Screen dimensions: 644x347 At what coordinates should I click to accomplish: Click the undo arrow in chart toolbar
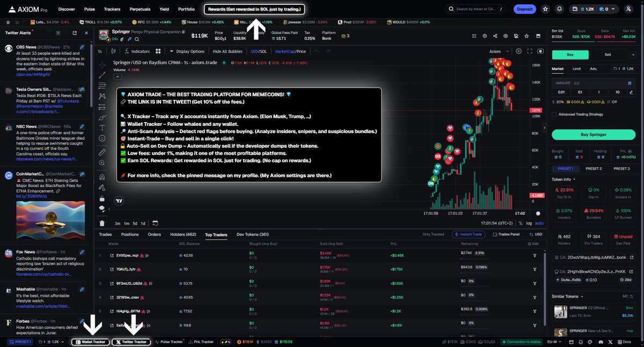click(x=317, y=52)
